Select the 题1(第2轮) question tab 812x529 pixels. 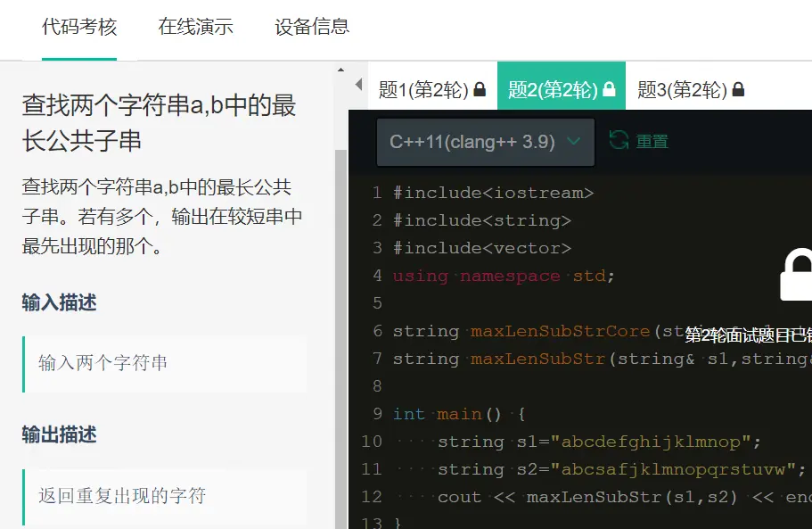click(x=432, y=89)
